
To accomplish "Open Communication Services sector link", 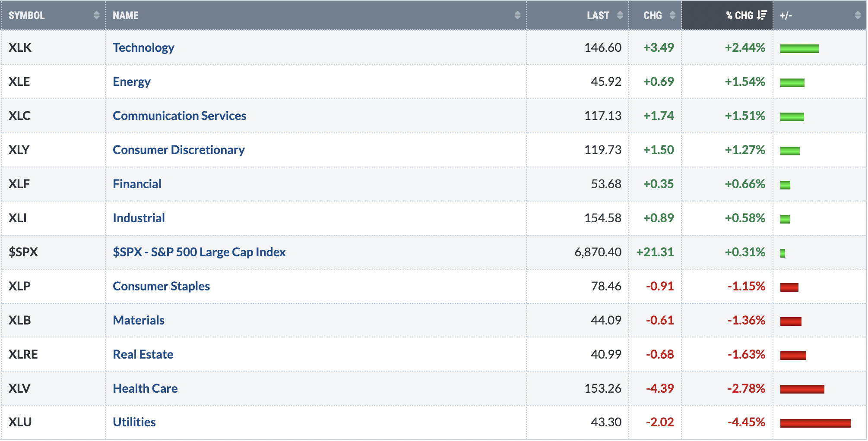I will tap(179, 116).
